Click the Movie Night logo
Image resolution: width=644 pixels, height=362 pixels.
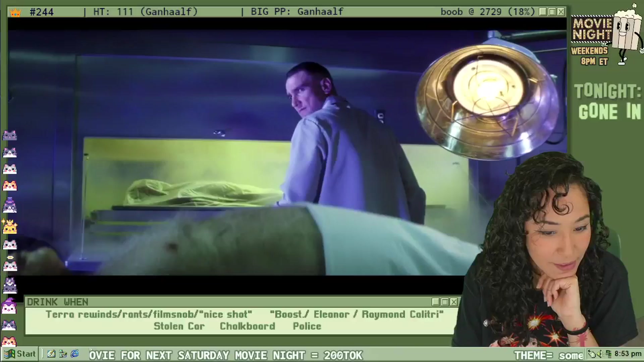pos(592,29)
